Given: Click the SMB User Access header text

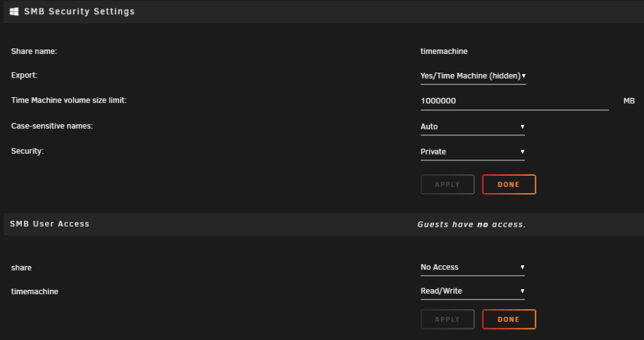Looking at the screenshot, I should click(50, 224).
